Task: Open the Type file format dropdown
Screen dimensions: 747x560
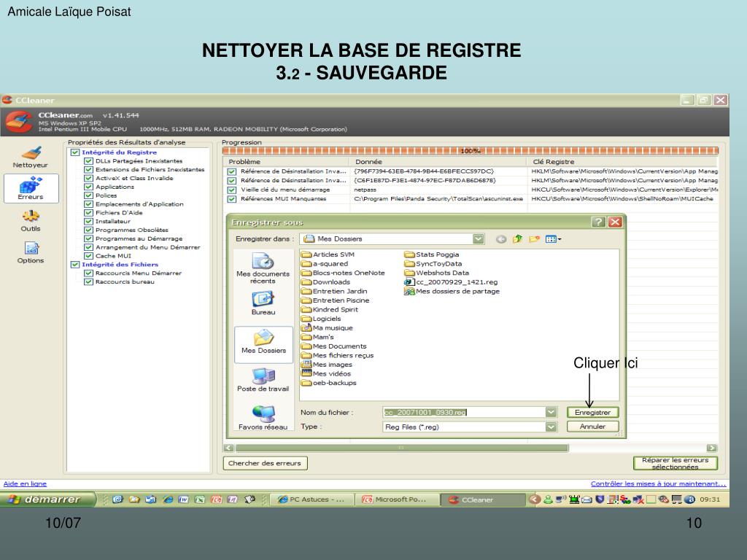Action: [x=551, y=427]
